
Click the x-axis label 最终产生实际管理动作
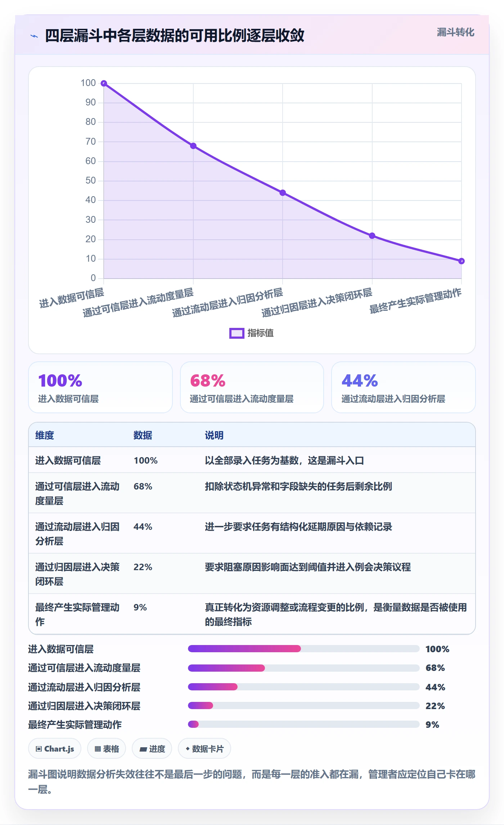tap(415, 301)
